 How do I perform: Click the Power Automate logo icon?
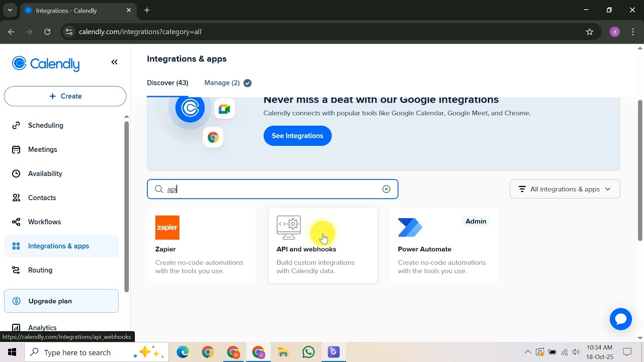410,228
